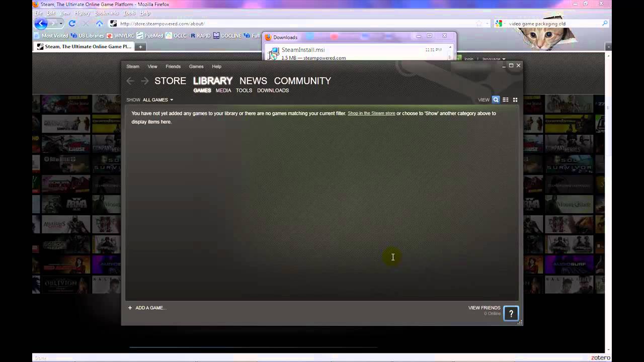
Task: Open the language dropdown on Steam webpage
Action: (494, 59)
